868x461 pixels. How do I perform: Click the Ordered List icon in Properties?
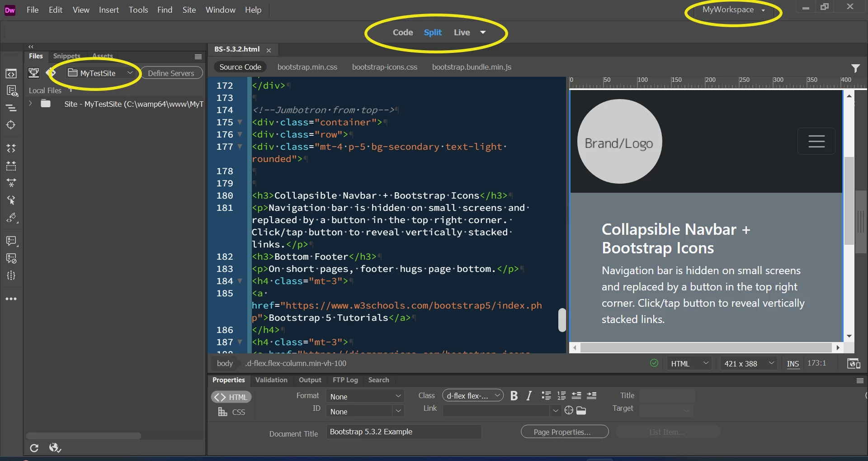(561, 396)
